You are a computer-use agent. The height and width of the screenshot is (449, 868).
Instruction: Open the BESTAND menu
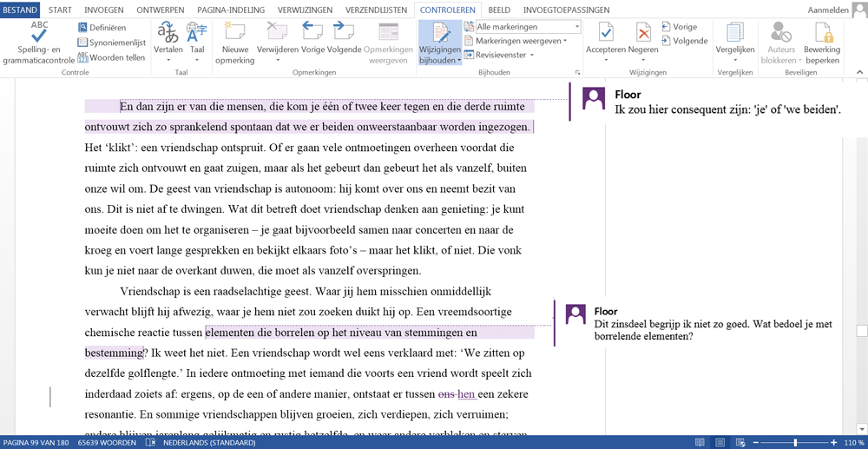pos(20,10)
